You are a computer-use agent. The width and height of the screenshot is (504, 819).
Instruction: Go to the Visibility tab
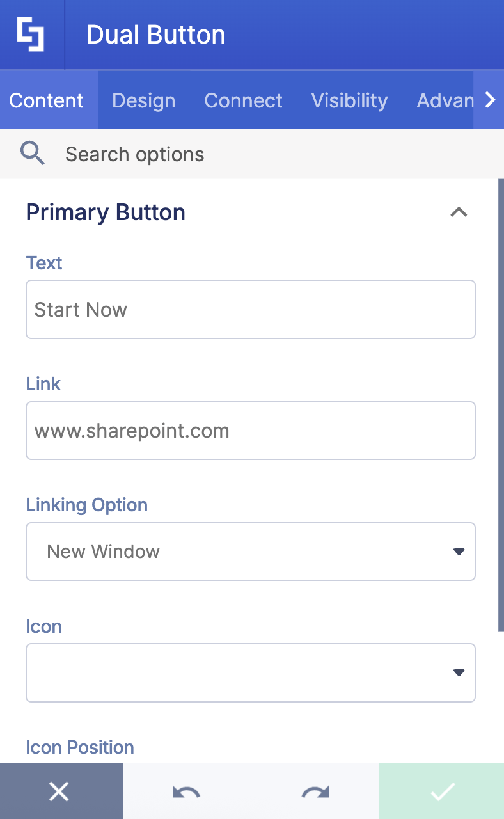349,100
